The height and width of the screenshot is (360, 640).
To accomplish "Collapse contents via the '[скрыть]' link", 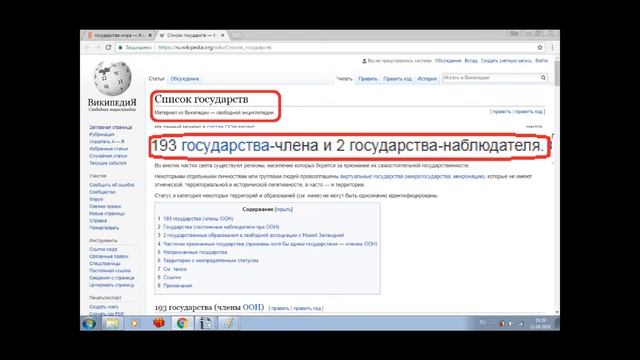I will coord(284,209).
